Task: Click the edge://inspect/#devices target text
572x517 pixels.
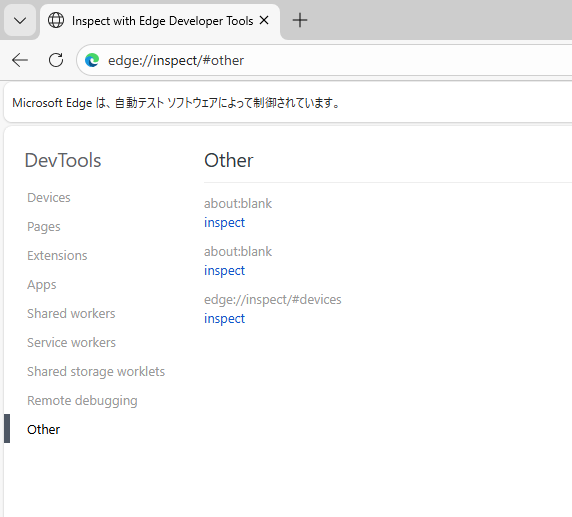Action: (x=273, y=300)
